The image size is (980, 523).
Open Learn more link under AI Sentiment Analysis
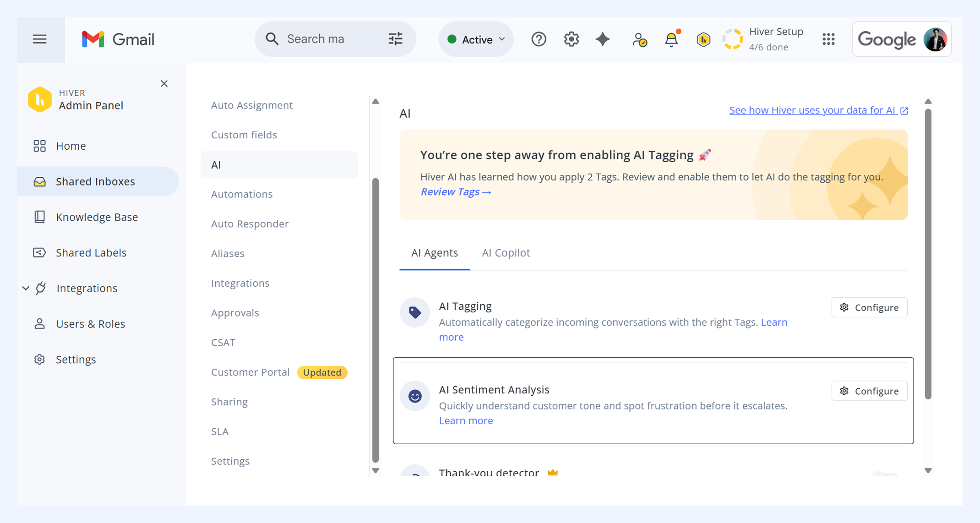pyautogui.click(x=466, y=421)
